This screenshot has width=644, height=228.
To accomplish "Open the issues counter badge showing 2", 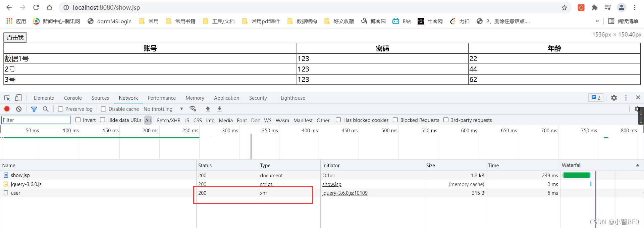I will coord(596,98).
